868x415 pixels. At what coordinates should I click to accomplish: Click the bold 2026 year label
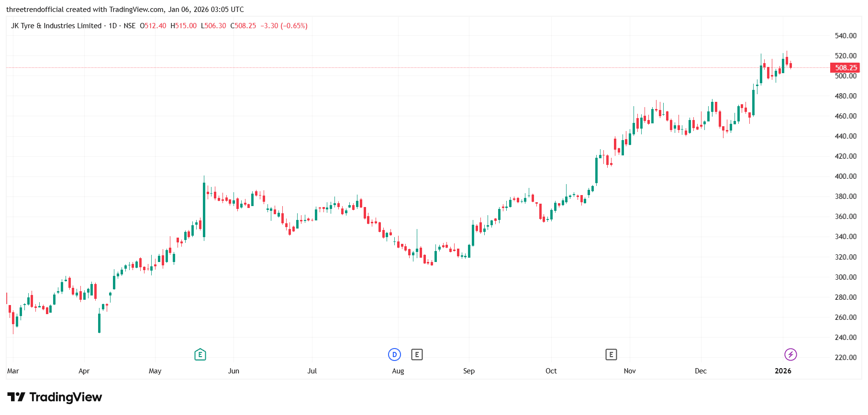coord(783,371)
